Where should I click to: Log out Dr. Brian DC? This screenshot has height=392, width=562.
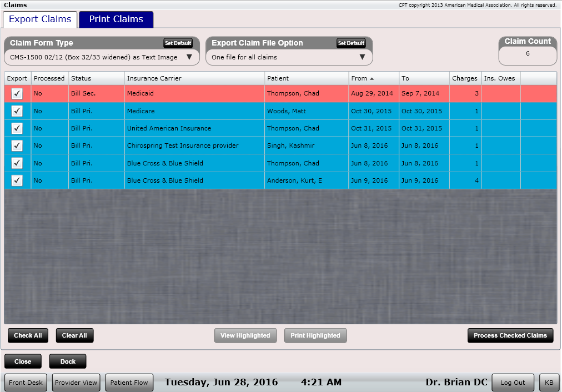click(513, 382)
